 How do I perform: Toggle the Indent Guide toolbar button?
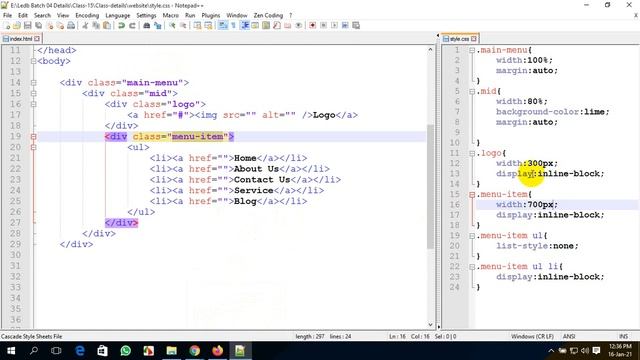(245, 25)
